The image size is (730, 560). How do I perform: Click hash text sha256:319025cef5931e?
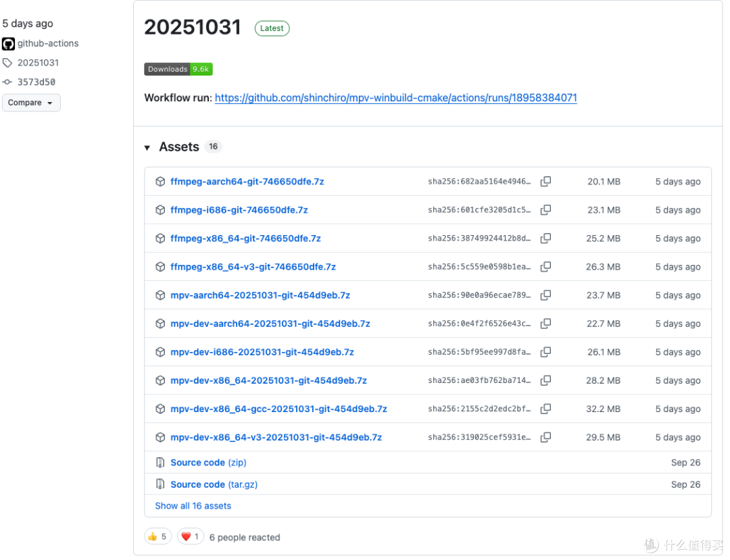479,437
